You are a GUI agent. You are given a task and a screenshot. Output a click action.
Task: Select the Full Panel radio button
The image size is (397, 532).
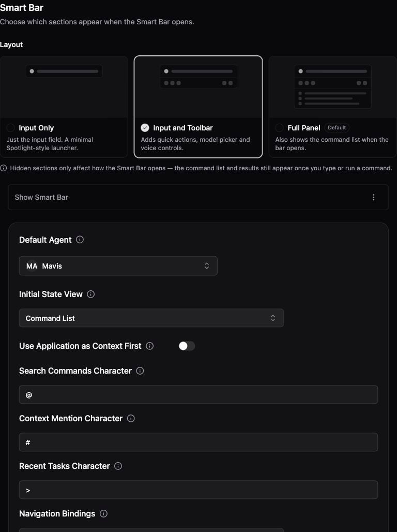279,128
